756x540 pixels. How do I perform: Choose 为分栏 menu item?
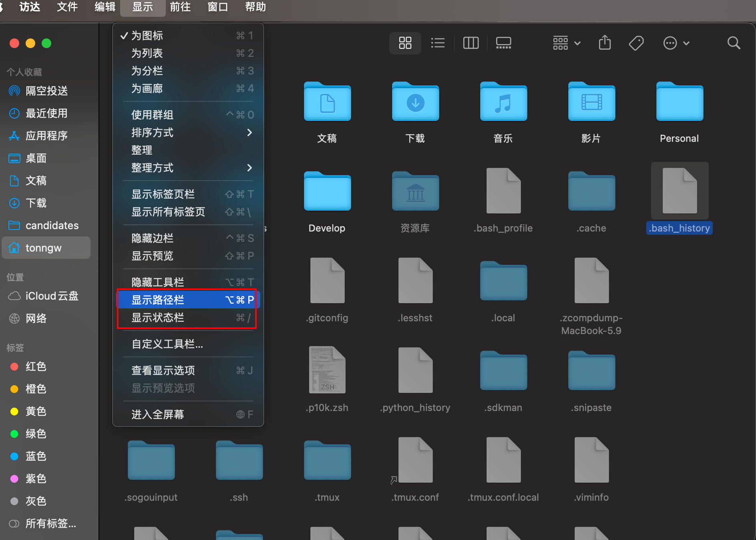[x=188, y=71]
